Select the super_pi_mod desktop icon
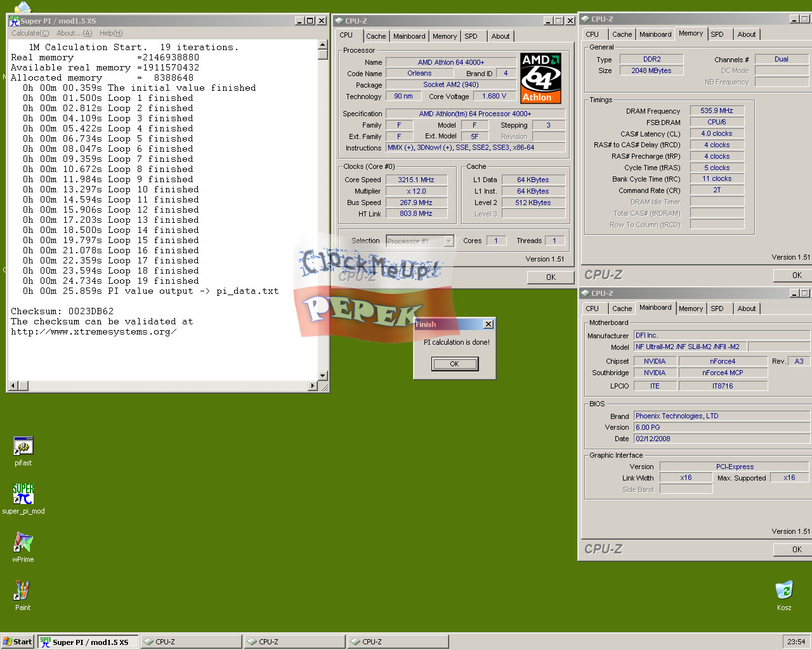Screen dimensions: 812x650 click(23, 494)
